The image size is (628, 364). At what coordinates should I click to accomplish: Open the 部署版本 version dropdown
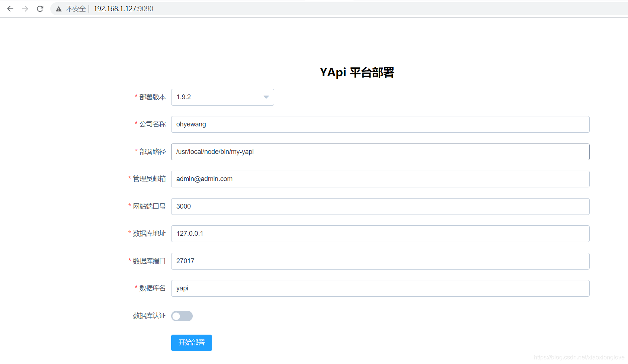222,97
